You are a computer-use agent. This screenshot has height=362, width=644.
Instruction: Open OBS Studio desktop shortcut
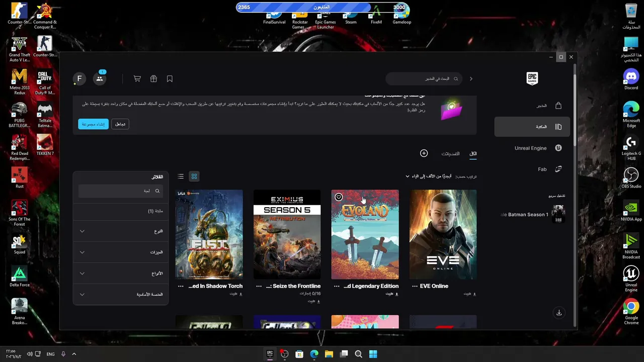631,178
